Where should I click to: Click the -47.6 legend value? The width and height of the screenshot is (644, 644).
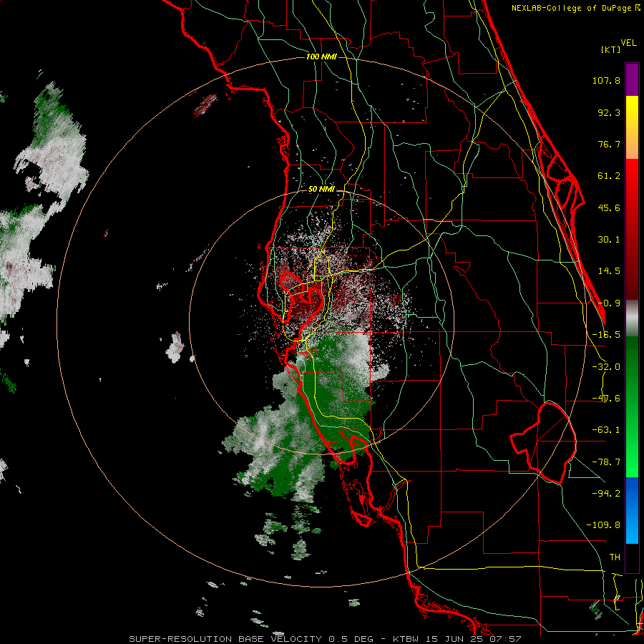606,399
